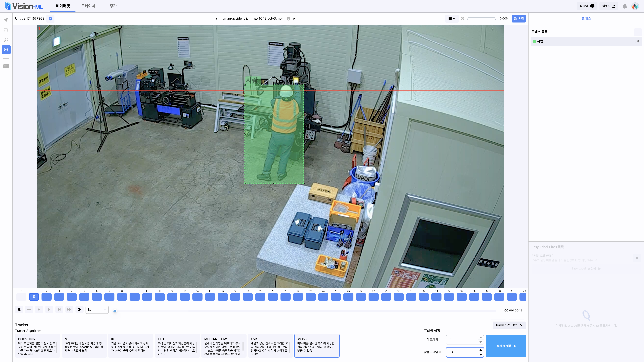The height and width of the screenshot is (362, 644).
Task: Exit tracker mode with Tracker 모드 종료
Action: click(x=509, y=325)
